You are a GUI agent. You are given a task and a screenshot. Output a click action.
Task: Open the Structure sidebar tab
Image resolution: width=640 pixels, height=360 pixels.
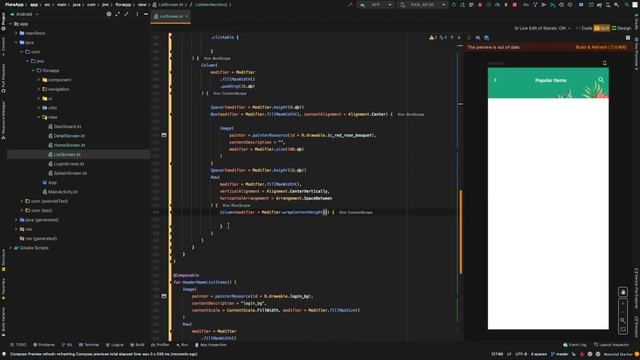pos(3,260)
